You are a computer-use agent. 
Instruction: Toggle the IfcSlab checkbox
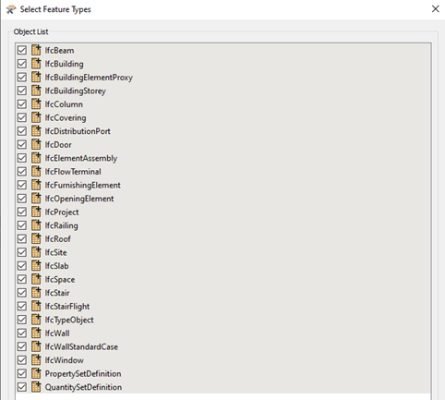[22, 266]
